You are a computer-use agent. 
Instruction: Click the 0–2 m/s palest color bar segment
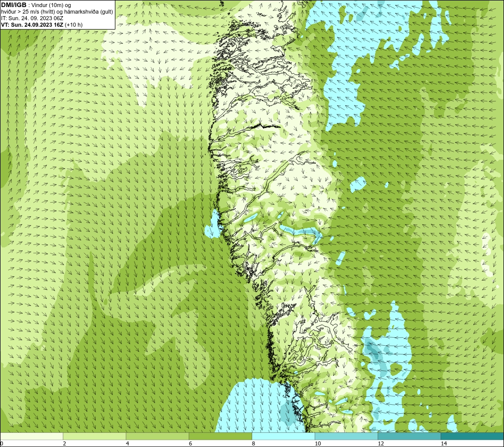point(31,436)
